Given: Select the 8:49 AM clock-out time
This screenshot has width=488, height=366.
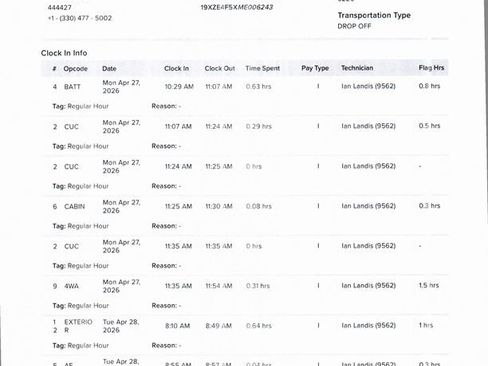Looking at the screenshot, I should pos(219,326).
